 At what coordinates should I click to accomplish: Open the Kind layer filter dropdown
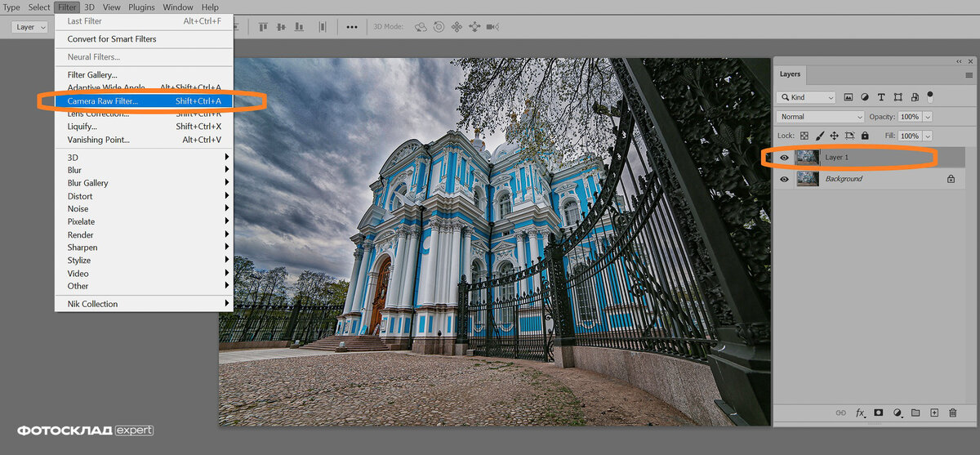(805, 97)
